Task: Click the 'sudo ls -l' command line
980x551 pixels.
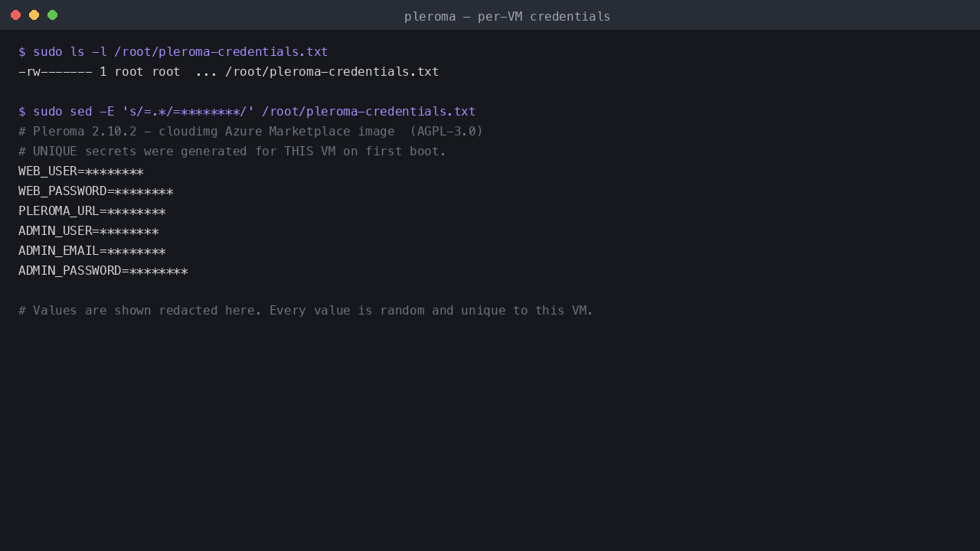Action: pos(173,52)
